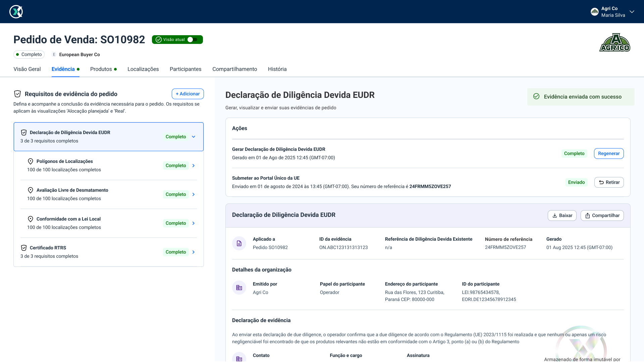Switch to the Produtos tab
The width and height of the screenshot is (644, 362).
(x=101, y=69)
